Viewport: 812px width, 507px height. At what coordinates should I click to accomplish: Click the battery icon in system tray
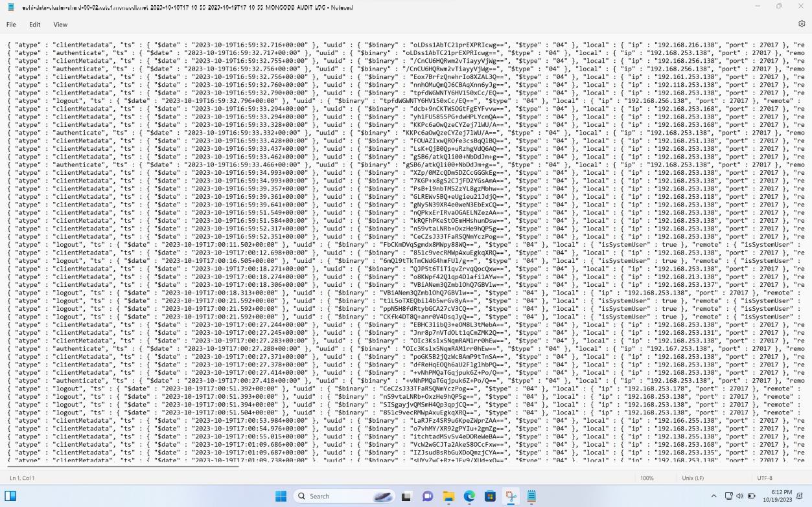point(750,495)
